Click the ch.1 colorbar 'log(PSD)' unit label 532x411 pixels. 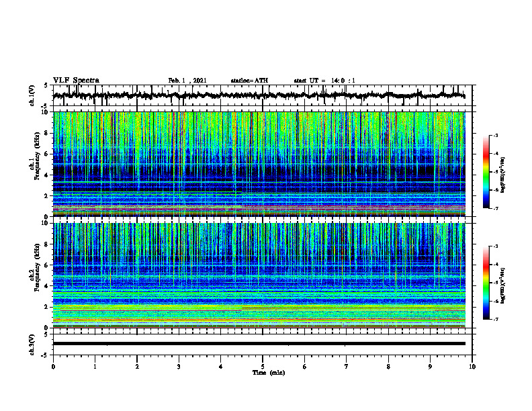point(503,175)
